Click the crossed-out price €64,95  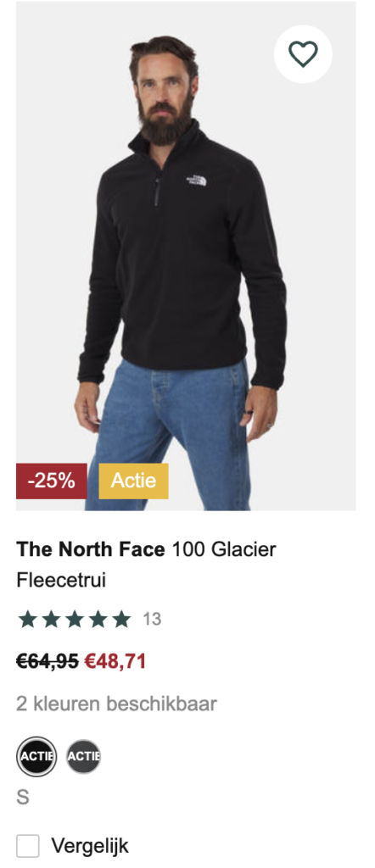(48, 661)
